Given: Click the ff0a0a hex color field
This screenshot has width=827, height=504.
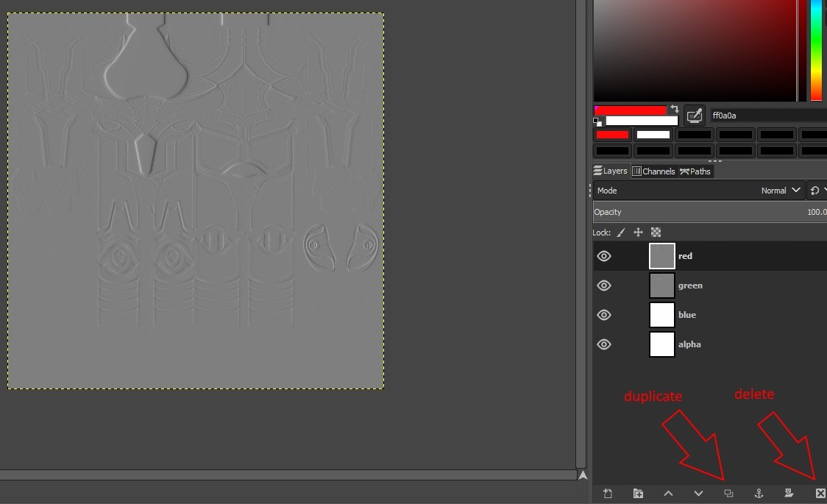Looking at the screenshot, I should (768, 116).
